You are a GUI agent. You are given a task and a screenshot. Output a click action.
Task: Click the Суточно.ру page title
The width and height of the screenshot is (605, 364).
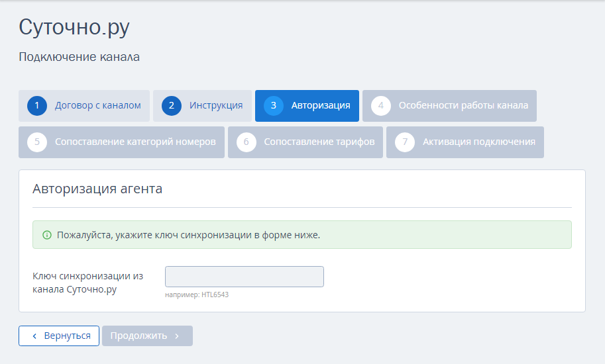point(74,28)
